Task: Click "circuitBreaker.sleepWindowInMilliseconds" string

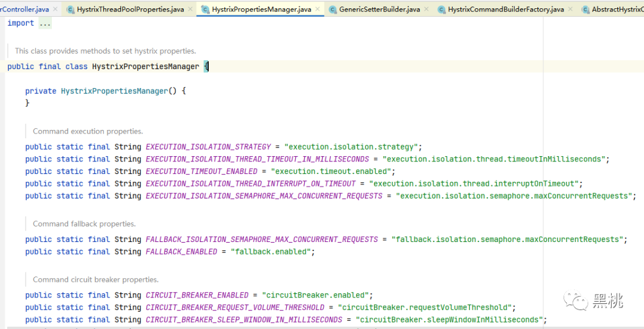Action: pyautogui.click(x=450, y=320)
